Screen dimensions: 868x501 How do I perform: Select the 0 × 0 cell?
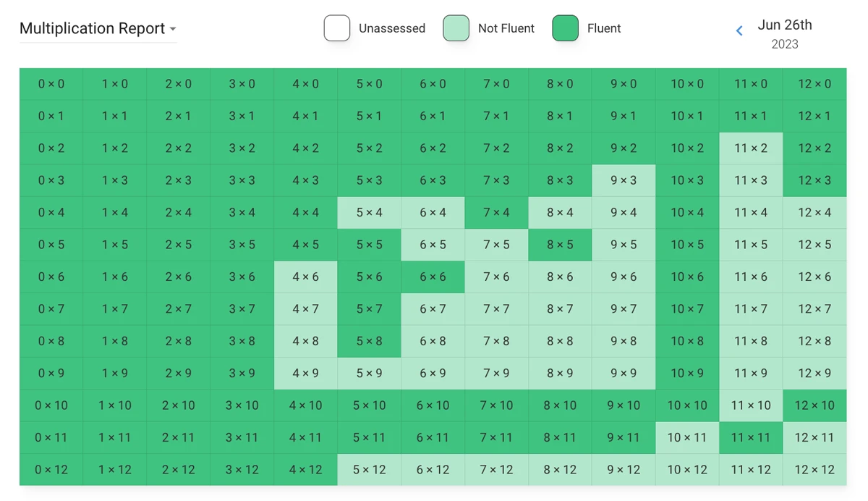[51, 84]
